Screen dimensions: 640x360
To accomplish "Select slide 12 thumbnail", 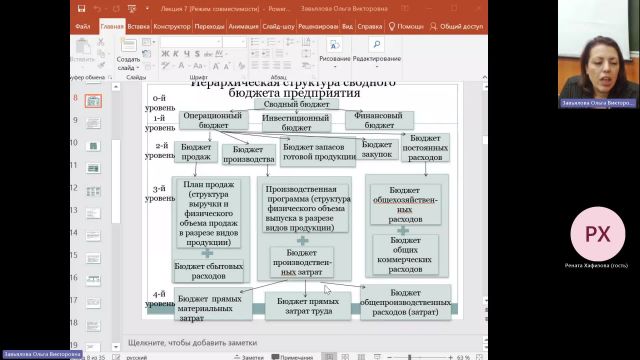I will (x=93, y=191).
